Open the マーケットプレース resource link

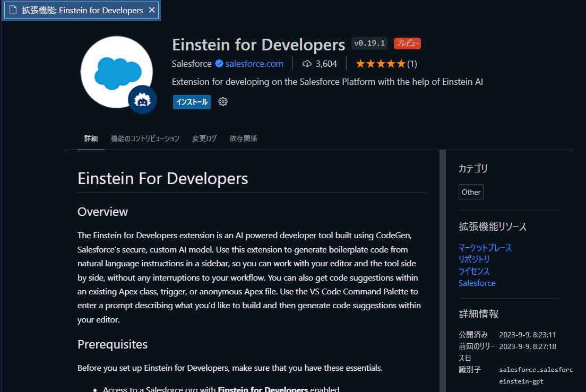coord(485,248)
